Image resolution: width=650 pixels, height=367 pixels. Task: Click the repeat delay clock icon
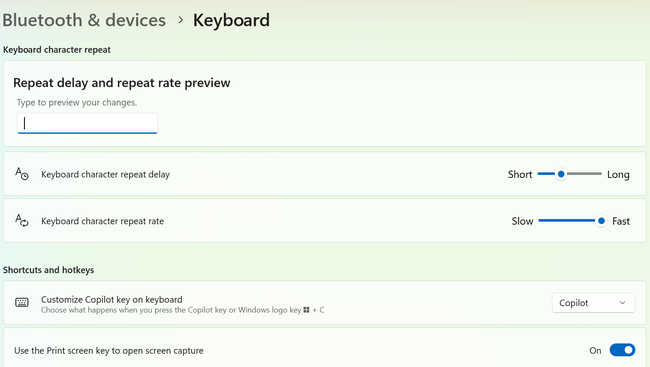[22, 174]
